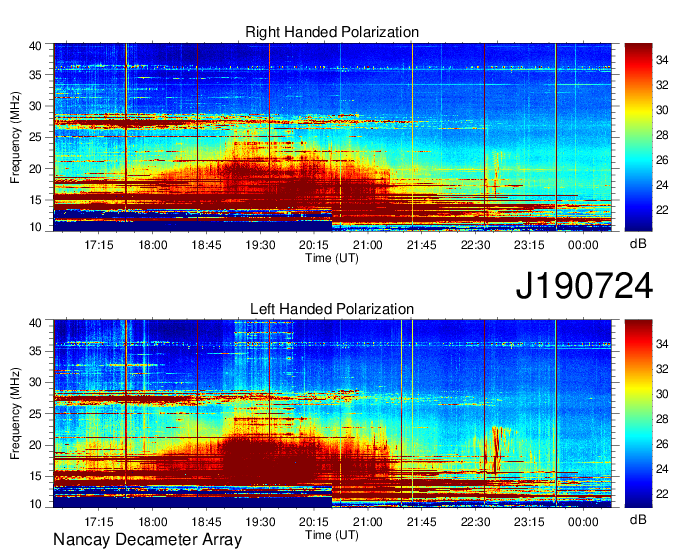Click the 30 MHz tick on bottom plot
Viewport: 680px width, 552px height.
pos(35,382)
